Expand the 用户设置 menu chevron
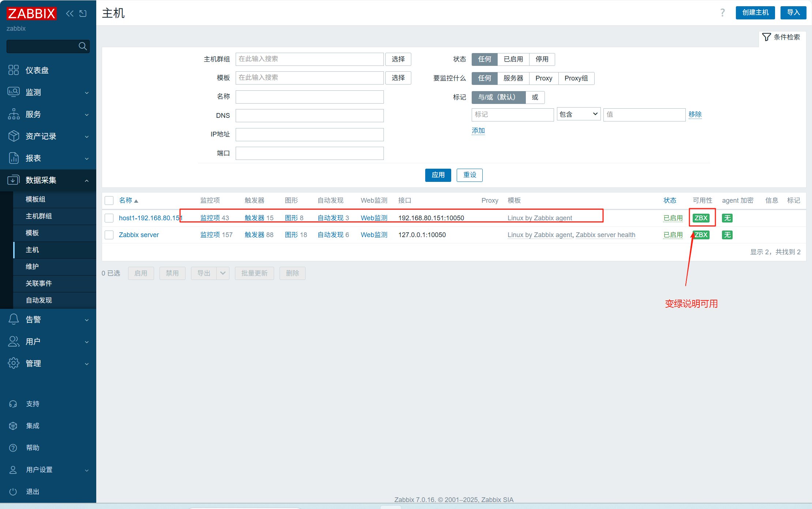812x509 pixels. (x=87, y=470)
